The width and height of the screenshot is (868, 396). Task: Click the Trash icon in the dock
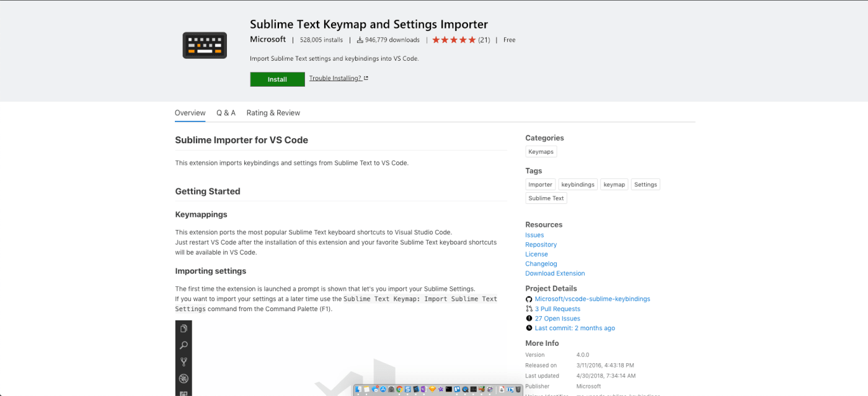click(x=518, y=389)
